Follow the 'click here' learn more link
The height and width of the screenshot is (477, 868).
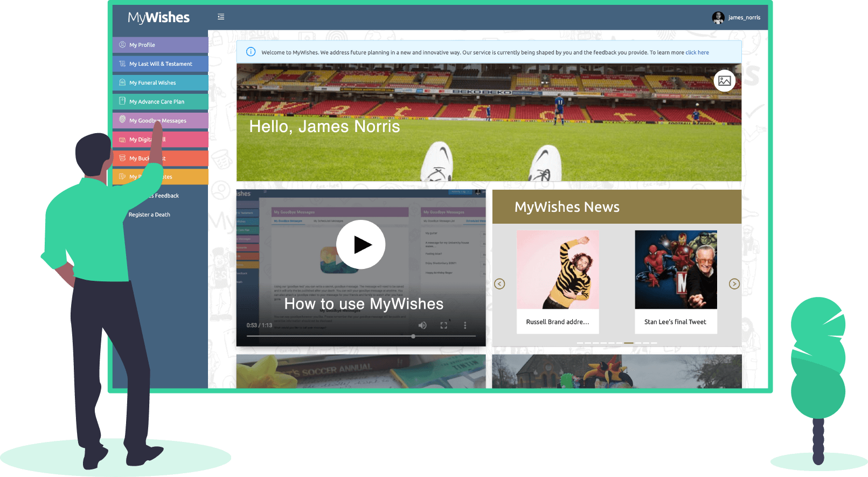[x=697, y=53]
